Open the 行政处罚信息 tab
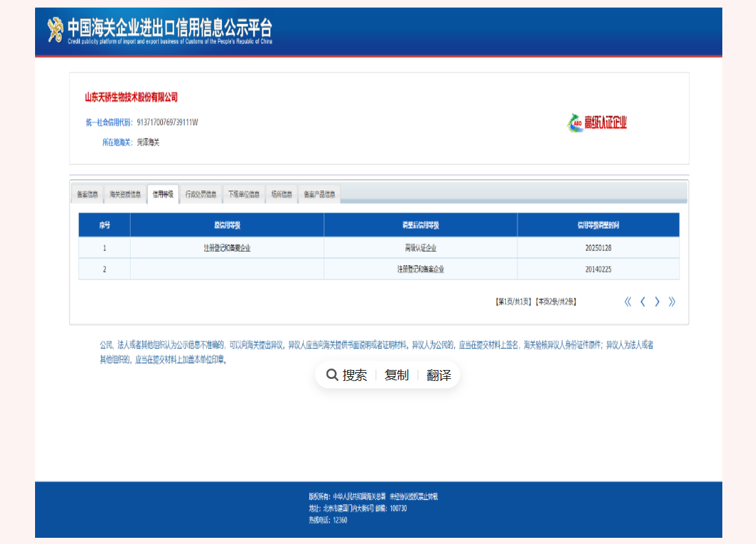Viewport: 756px width, 544px height. (201, 195)
